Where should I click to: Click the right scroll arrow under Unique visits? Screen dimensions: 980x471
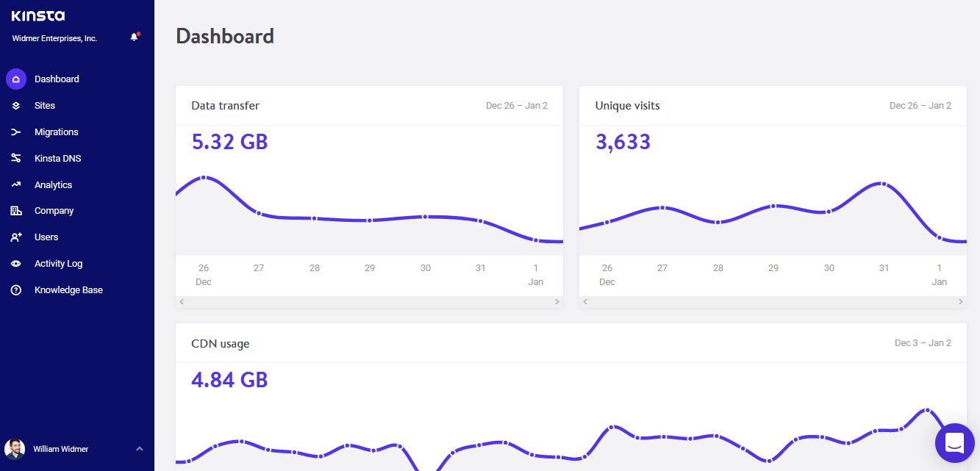pos(961,302)
